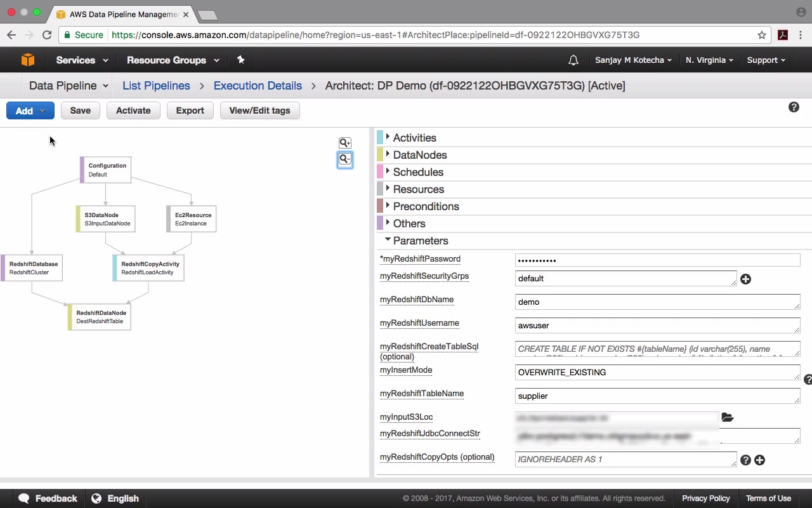
Task: Open the Terms of Use link
Action: click(x=768, y=498)
